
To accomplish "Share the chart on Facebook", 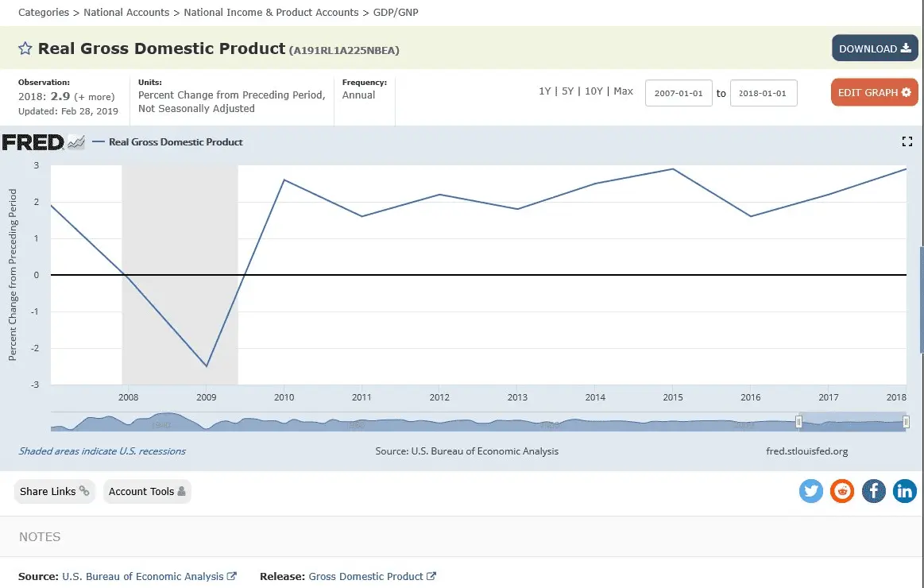I will (x=873, y=491).
